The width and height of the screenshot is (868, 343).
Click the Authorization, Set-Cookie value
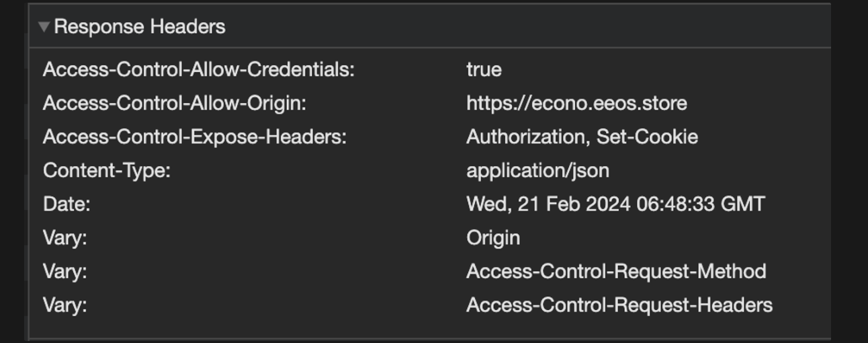582,137
